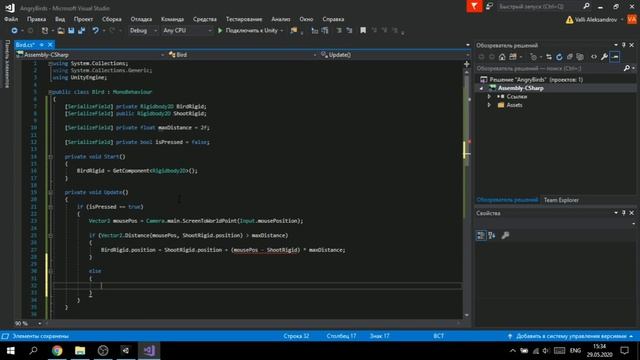Switch to the Team Explorer tab

pyautogui.click(x=561, y=200)
